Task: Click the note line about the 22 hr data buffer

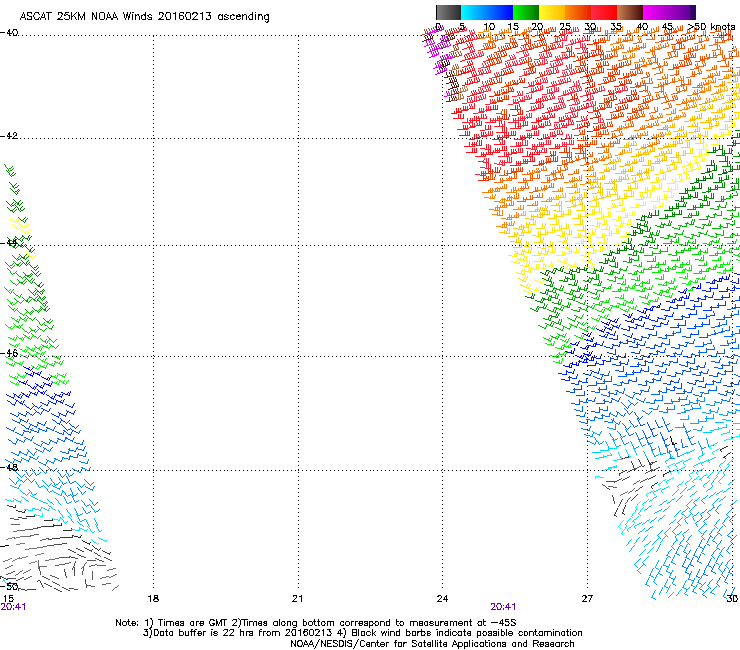Action: pos(362,633)
